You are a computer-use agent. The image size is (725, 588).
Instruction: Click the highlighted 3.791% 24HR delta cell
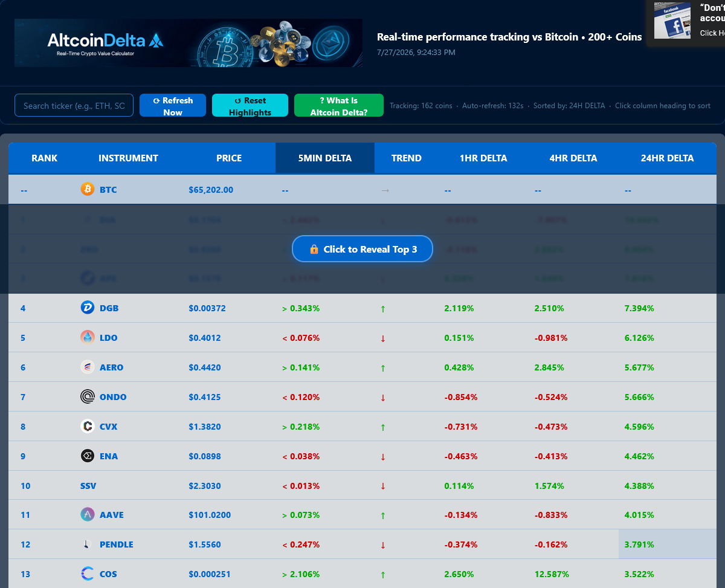(x=668, y=544)
